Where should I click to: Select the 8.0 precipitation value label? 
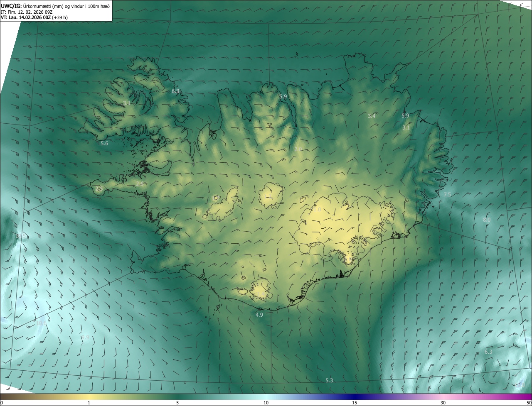(486, 220)
